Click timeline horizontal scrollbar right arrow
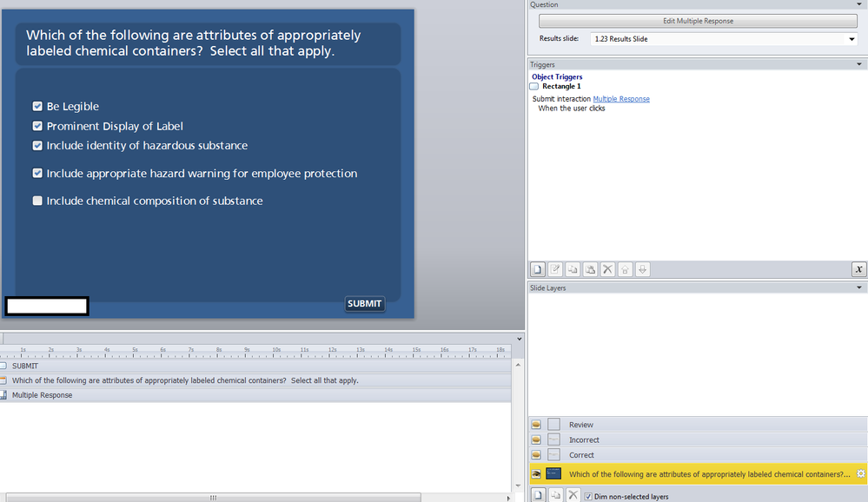Image resolution: width=868 pixels, height=502 pixels. [x=508, y=499]
